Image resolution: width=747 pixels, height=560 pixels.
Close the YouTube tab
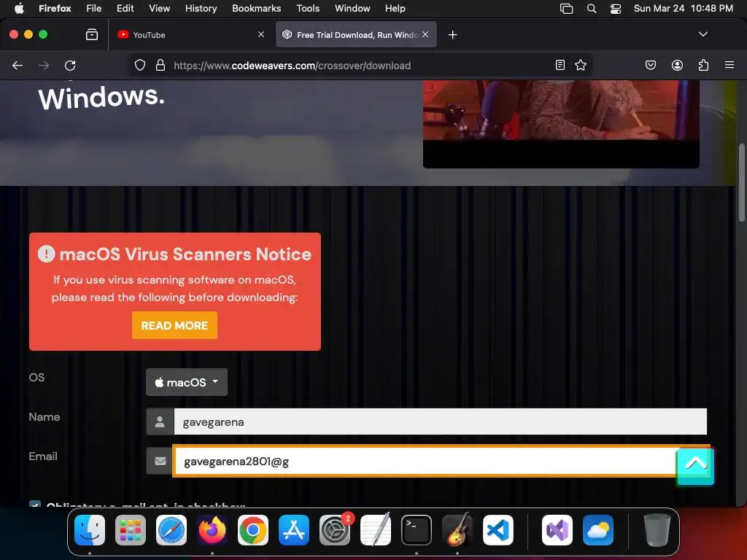click(x=261, y=34)
